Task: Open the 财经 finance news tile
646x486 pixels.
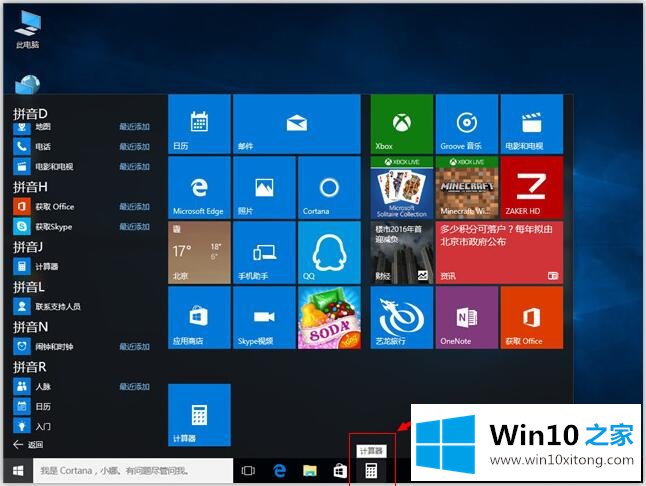Action: pos(402,252)
